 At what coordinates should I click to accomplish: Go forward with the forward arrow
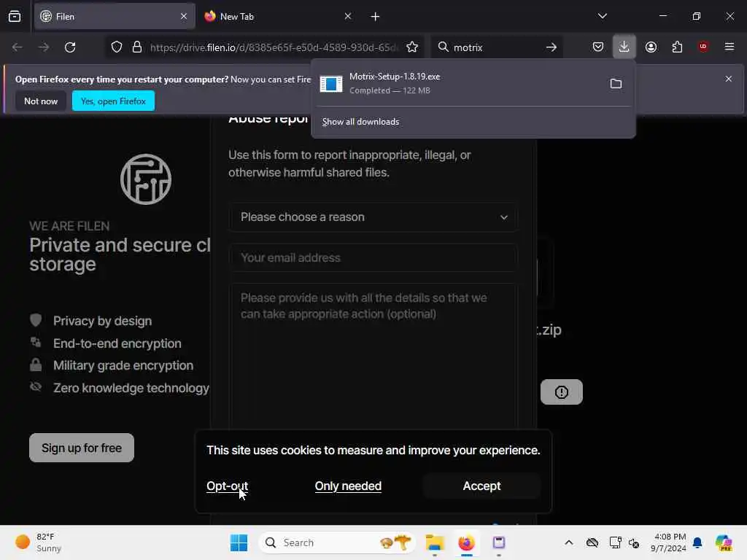(x=43, y=47)
